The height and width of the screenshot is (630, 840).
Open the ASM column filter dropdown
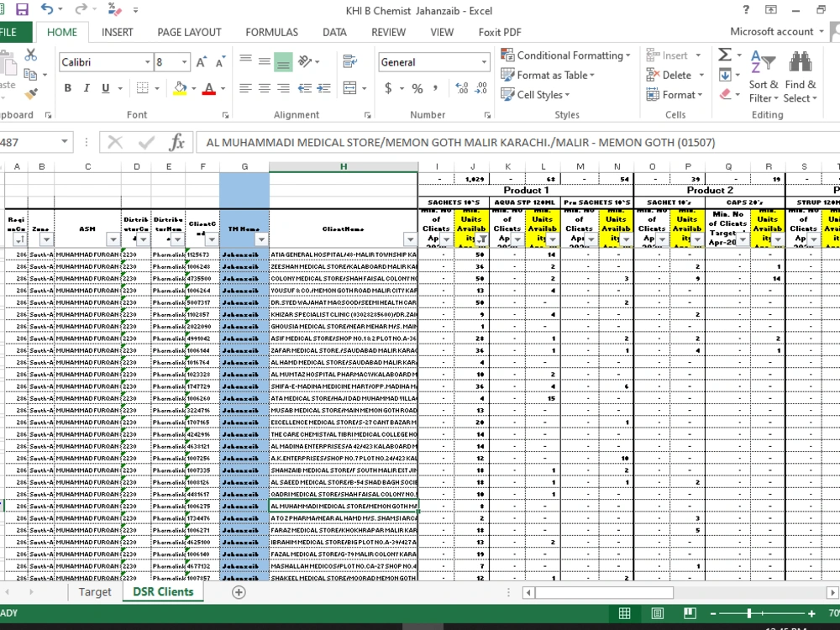[113, 239]
